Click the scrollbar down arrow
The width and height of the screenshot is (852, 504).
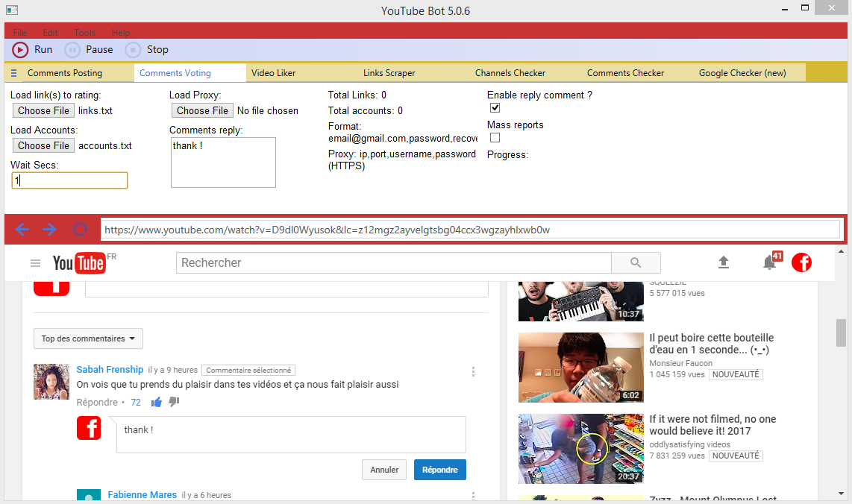click(841, 494)
